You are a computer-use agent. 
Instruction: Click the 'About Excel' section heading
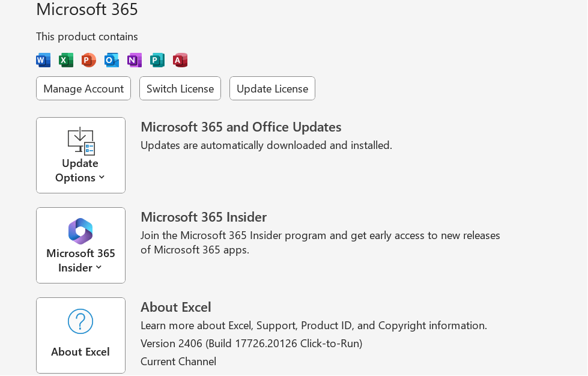pos(176,308)
